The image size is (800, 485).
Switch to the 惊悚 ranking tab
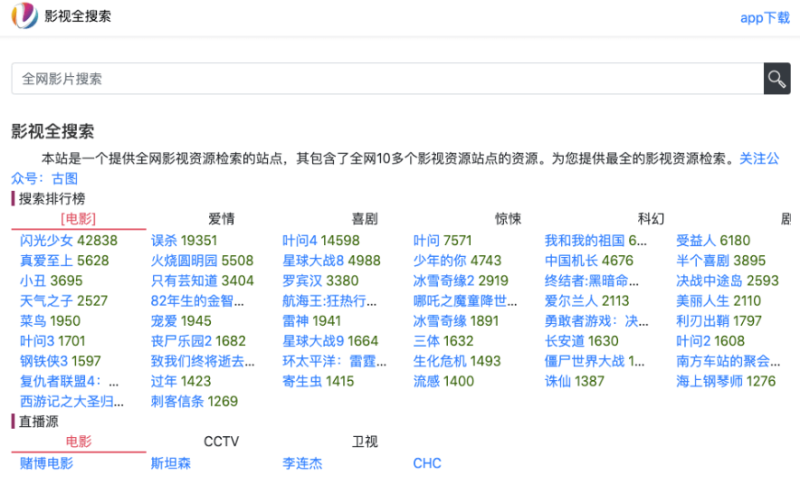click(508, 219)
